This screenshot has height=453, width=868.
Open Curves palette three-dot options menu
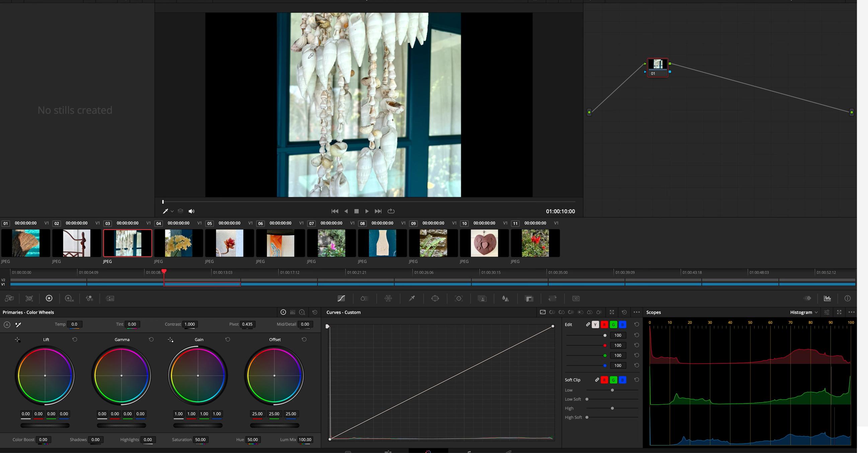636,312
